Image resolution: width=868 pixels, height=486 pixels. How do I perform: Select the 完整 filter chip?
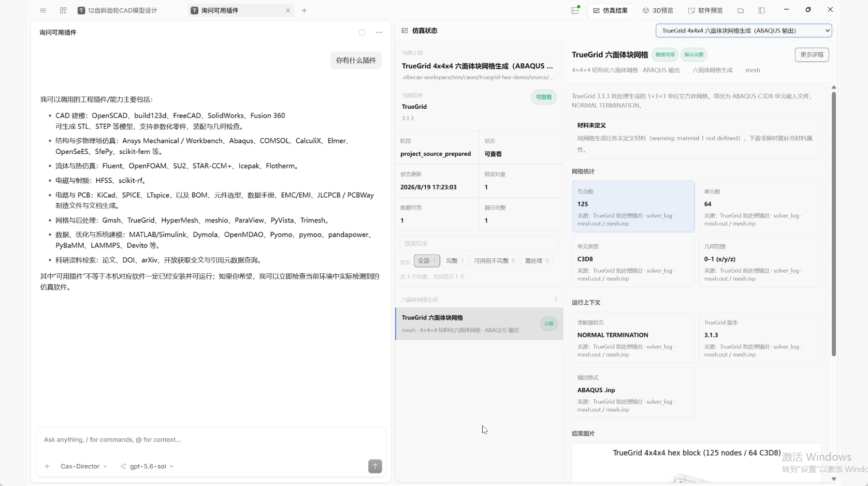click(455, 261)
